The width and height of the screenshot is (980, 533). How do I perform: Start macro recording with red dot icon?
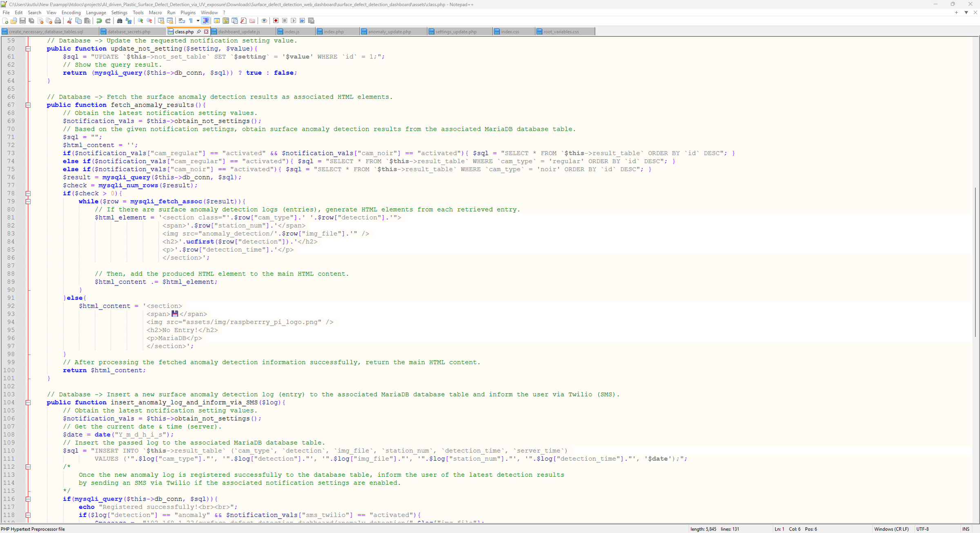(x=276, y=21)
